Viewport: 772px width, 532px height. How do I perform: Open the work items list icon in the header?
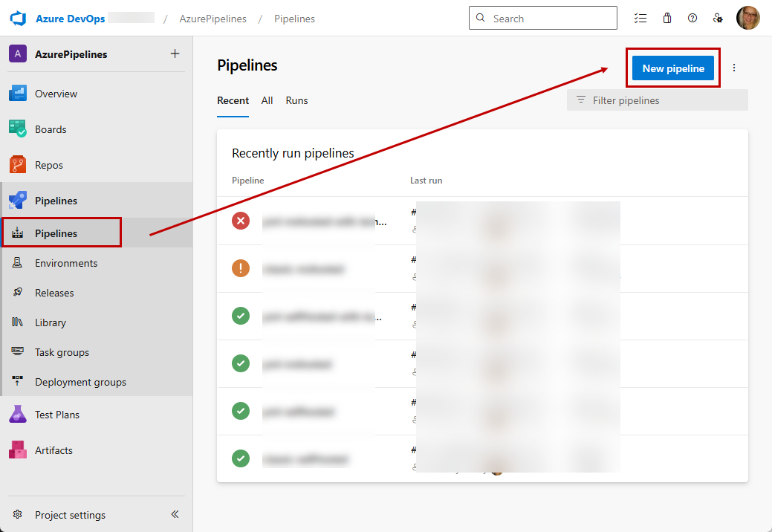coord(640,19)
